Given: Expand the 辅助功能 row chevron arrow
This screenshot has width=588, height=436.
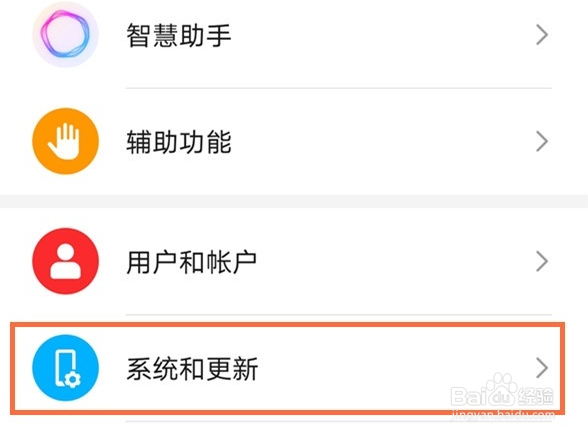Looking at the screenshot, I should click(x=542, y=141).
